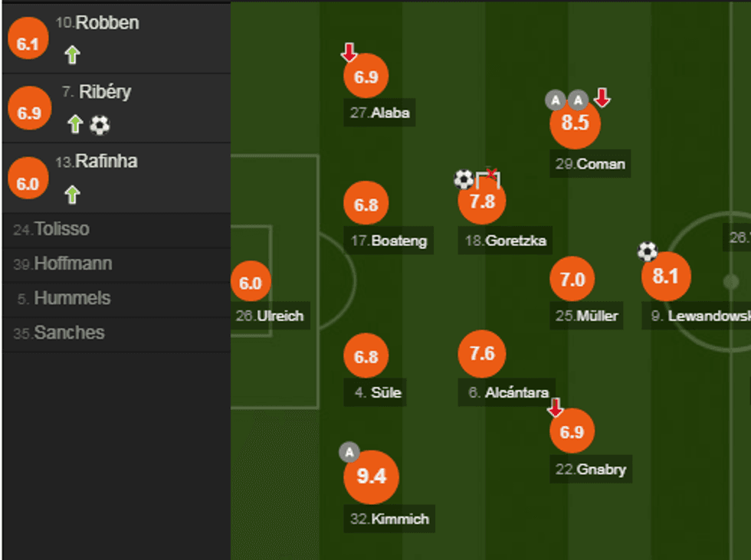The width and height of the screenshot is (751, 560).
Task: Choose Sanches in the unused substitutes
Action: [x=69, y=332]
